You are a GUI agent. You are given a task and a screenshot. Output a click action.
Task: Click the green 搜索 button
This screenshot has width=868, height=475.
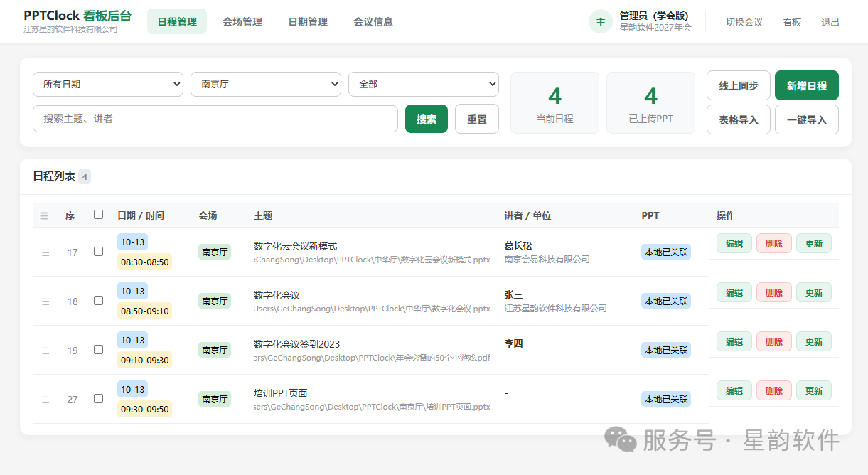click(x=427, y=119)
